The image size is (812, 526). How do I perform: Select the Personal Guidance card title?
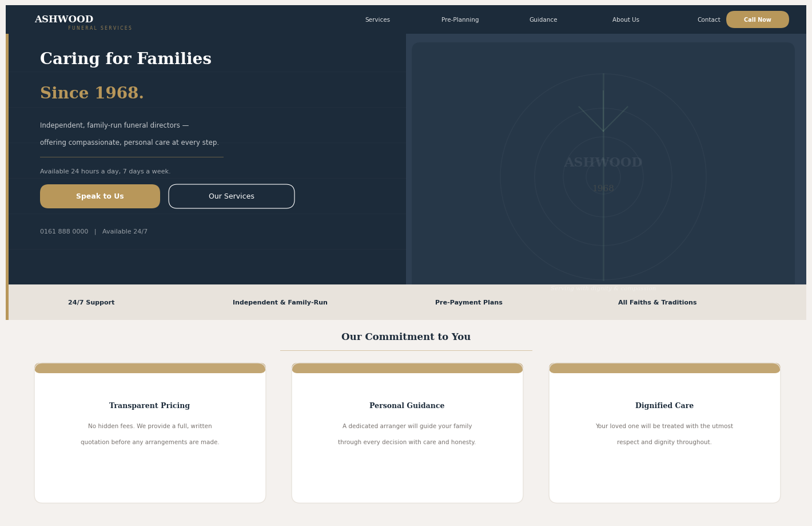(x=407, y=406)
